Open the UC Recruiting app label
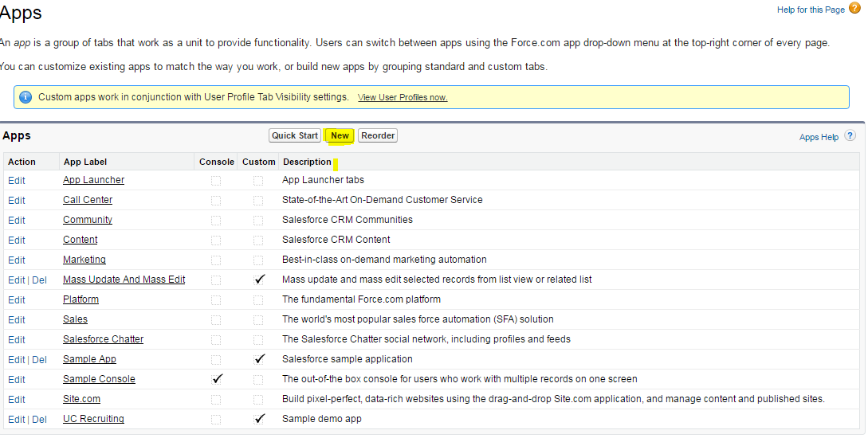868x442 pixels. click(93, 419)
